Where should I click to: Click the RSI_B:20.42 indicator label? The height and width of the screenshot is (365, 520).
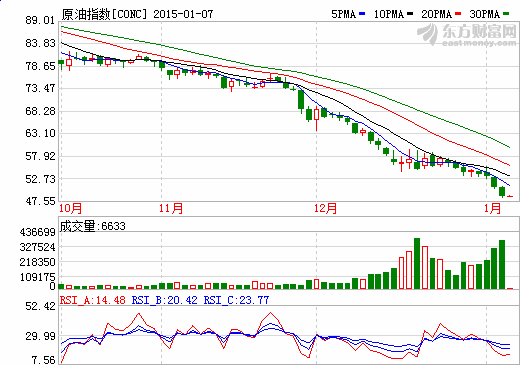click(x=165, y=300)
